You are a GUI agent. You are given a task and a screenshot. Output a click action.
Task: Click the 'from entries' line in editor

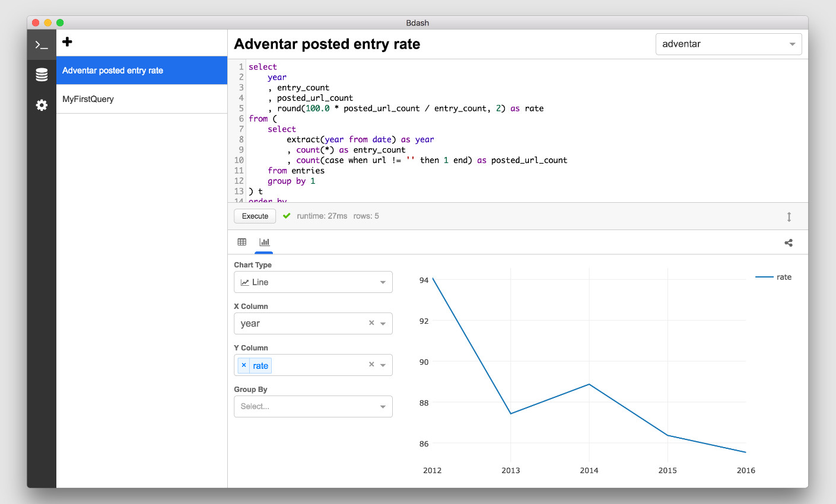click(296, 171)
